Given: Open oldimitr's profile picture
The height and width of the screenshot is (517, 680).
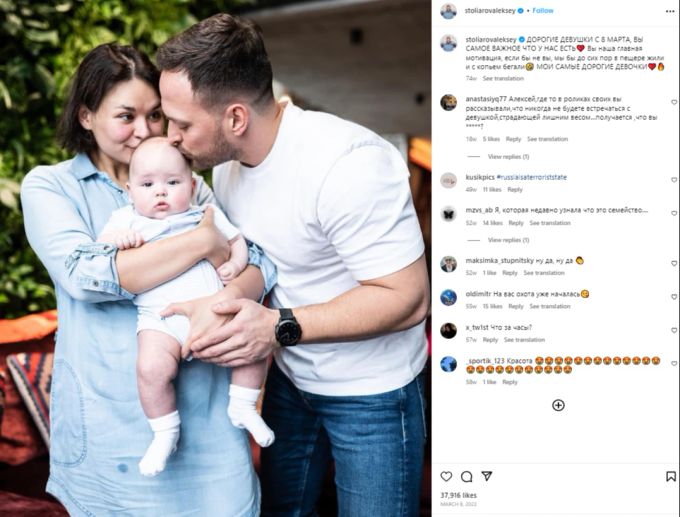Looking at the screenshot, I should point(448,298).
